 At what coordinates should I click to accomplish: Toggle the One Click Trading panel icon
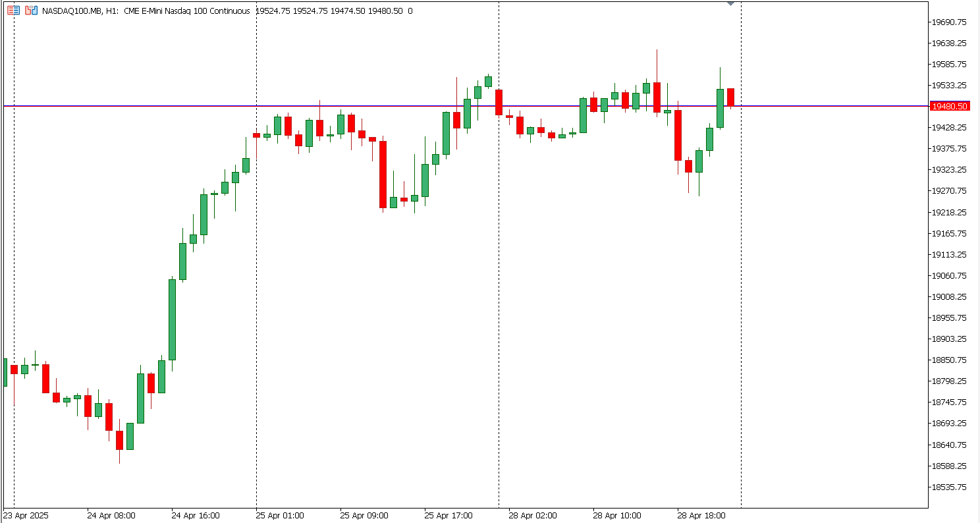[x=31, y=11]
